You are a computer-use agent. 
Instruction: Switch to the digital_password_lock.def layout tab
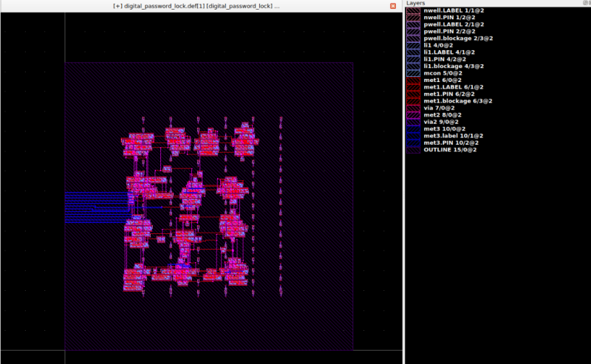pyautogui.click(x=197, y=5)
